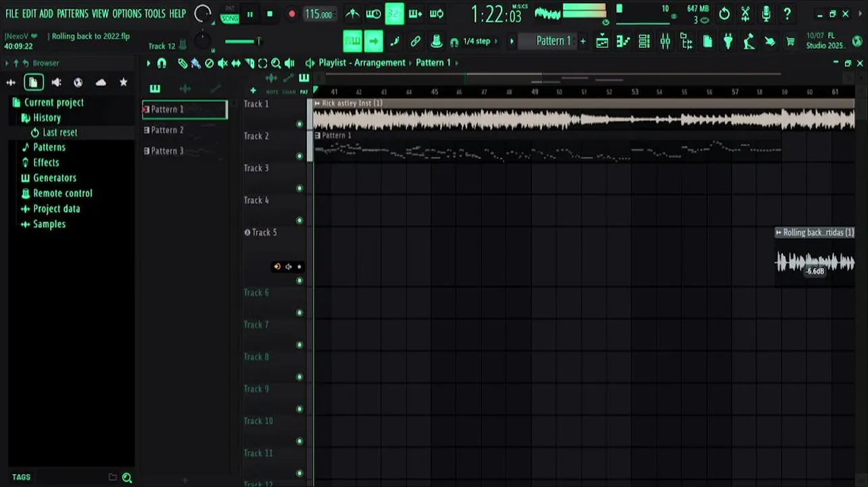
Task: Switch browser to the current project tab
Action: click(x=34, y=83)
